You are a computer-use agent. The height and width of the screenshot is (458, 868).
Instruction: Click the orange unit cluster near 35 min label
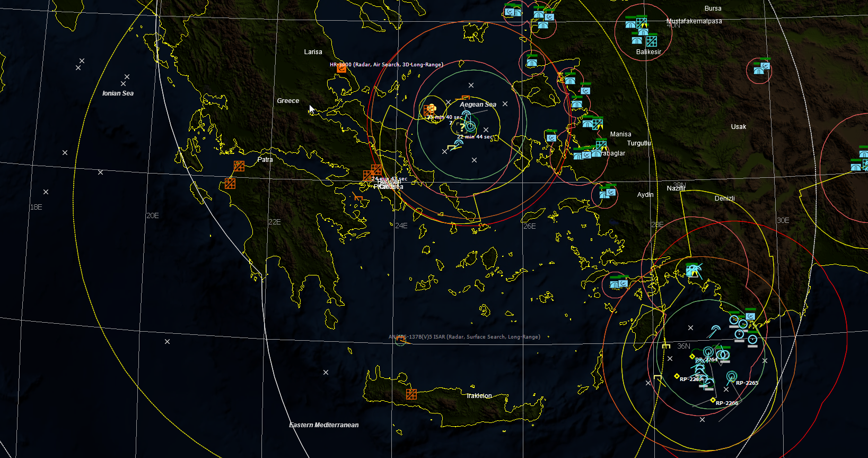pos(430,110)
